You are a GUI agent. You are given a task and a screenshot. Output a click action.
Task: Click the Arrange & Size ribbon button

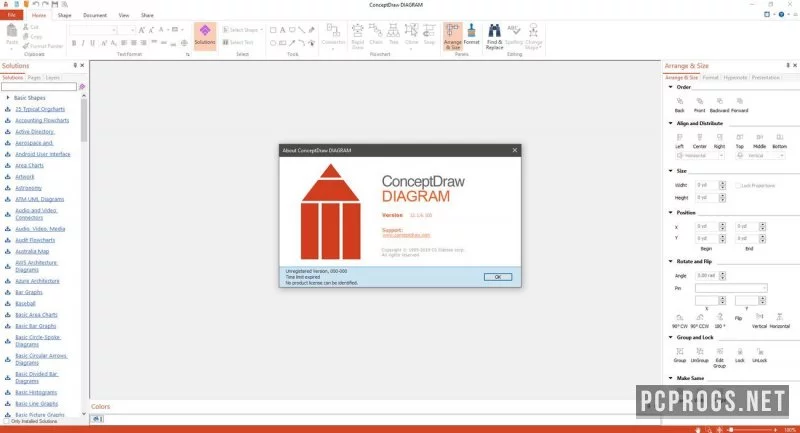click(x=452, y=36)
